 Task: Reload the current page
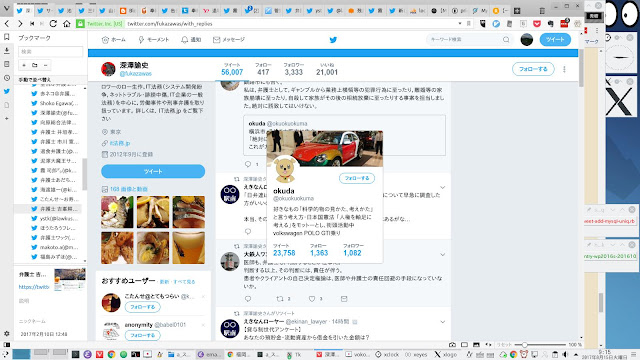(x=53, y=24)
